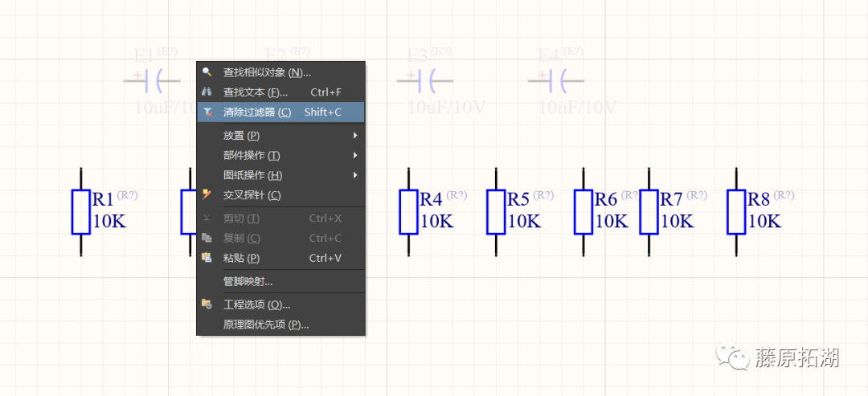
Task: Select resistor R1 symbol
Action: (x=81, y=212)
